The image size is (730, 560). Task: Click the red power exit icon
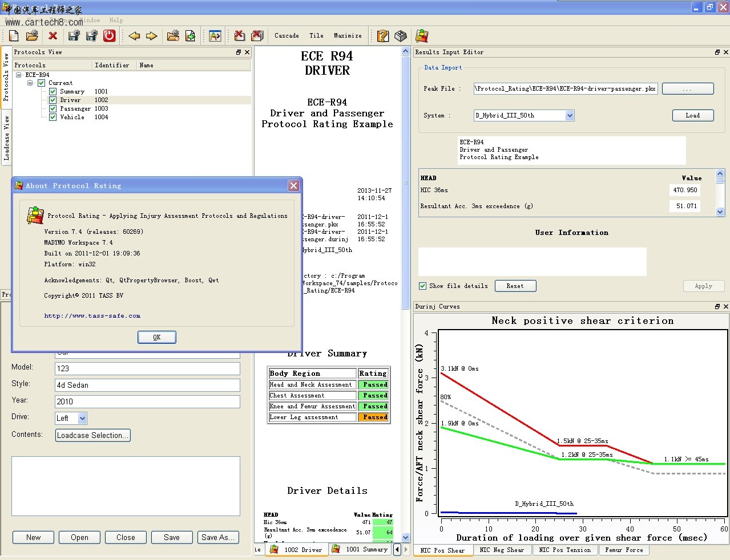coord(110,36)
